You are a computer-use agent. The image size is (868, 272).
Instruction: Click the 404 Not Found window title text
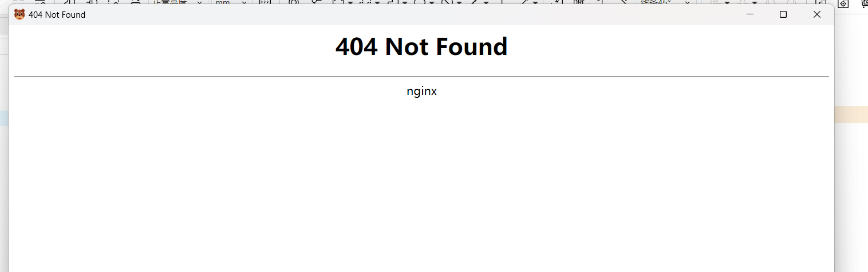(x=57, y=15)
